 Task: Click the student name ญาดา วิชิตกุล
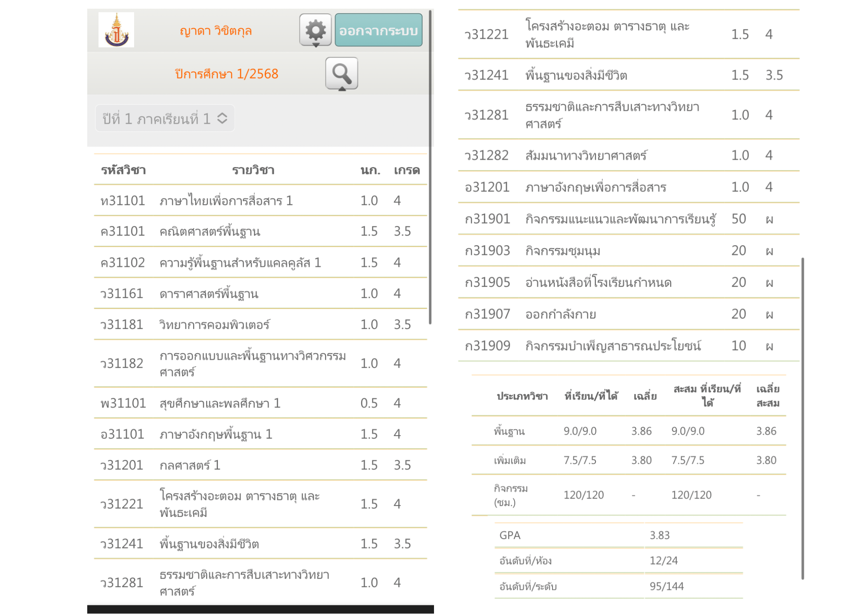pyautogui.click(x=216, y=31)
